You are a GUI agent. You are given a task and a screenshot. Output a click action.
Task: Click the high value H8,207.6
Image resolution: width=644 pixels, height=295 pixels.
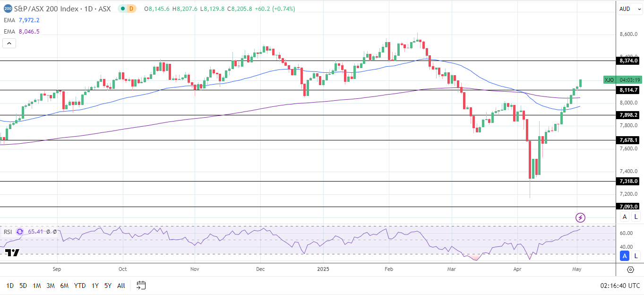coord(186,9)
